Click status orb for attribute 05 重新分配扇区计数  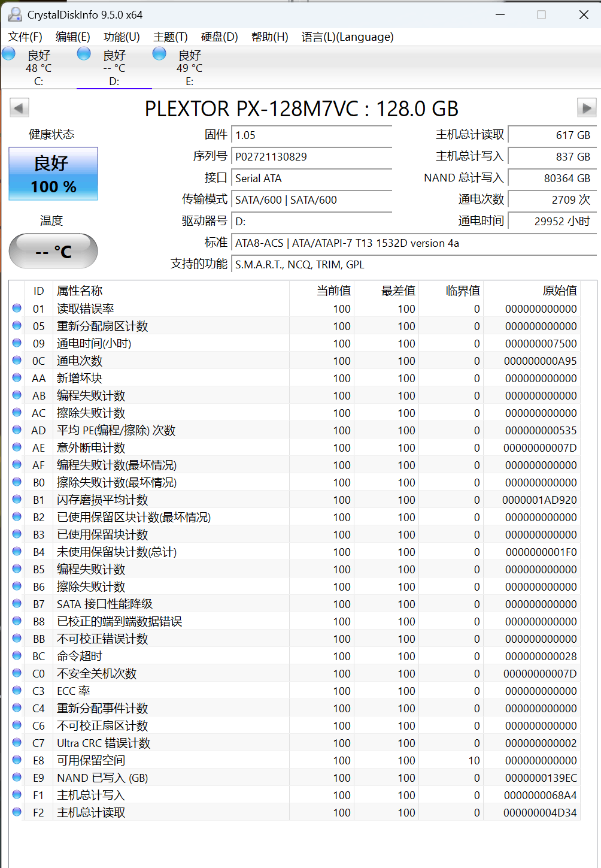point(17,325)
